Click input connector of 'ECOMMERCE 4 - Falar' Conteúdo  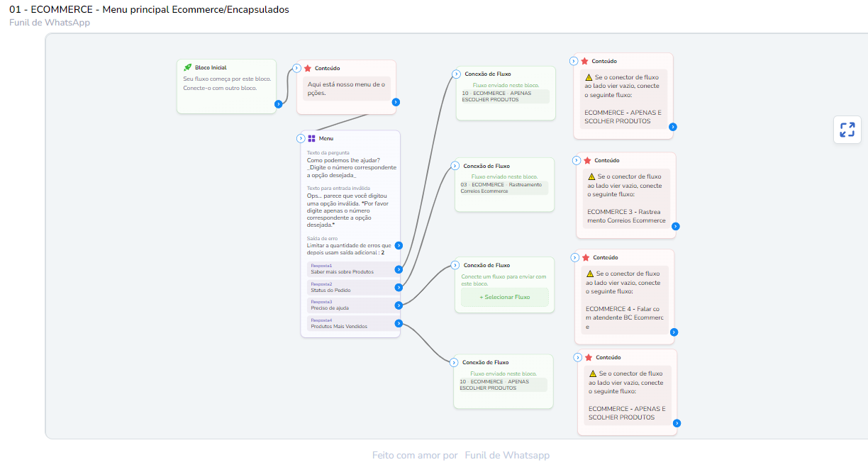pos(575,258)
